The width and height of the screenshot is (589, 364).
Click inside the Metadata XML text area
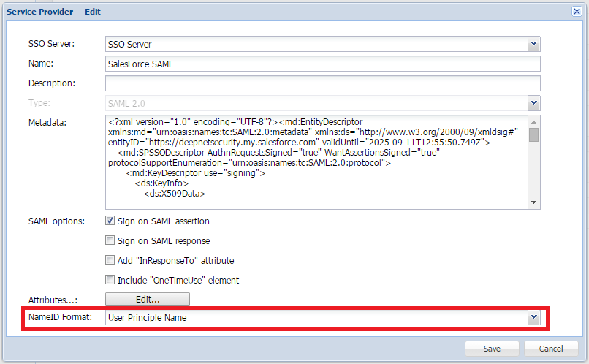coord(316,162)
